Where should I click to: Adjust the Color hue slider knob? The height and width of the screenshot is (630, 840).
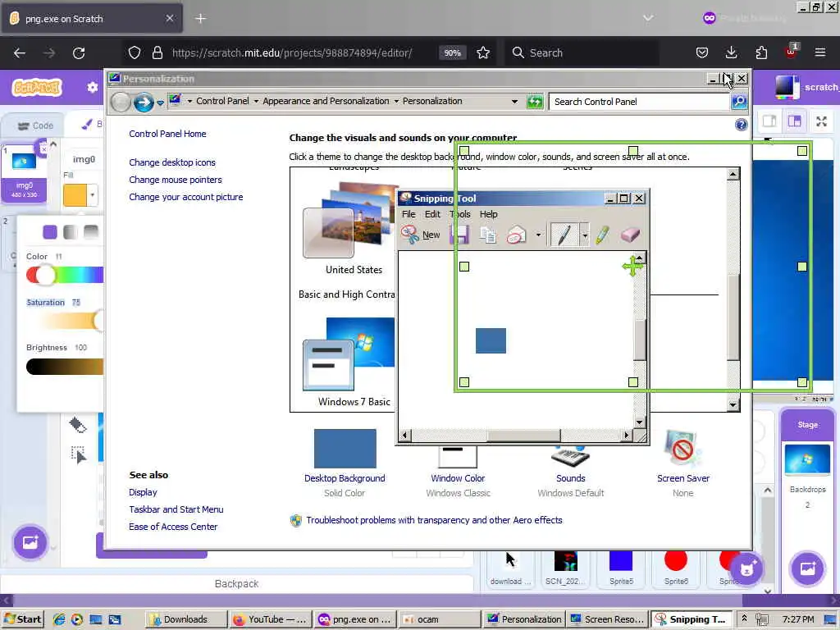45,275
